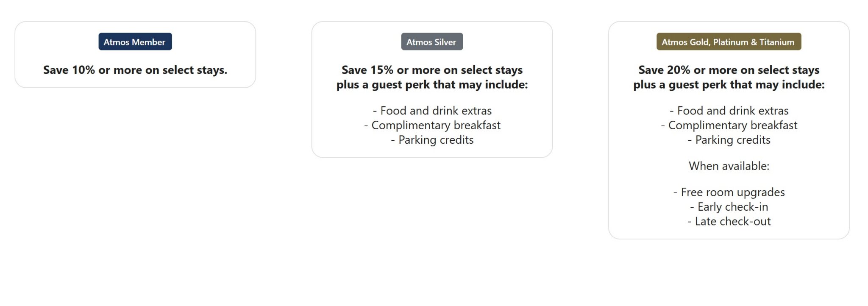Screen dimensions: 868x306
Task: Click the "When available:" text
Action: (729, 166)
